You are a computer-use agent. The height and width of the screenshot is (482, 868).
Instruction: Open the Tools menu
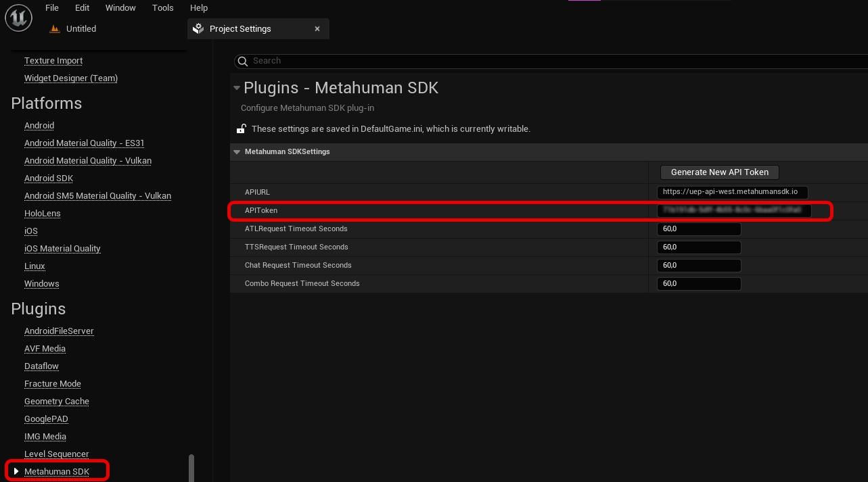point(163,8)
